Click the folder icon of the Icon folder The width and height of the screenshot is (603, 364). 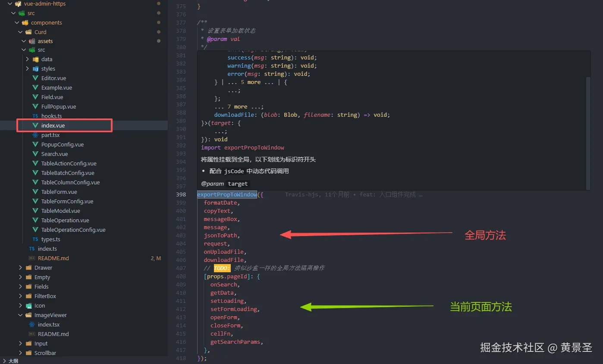(28, 305)
